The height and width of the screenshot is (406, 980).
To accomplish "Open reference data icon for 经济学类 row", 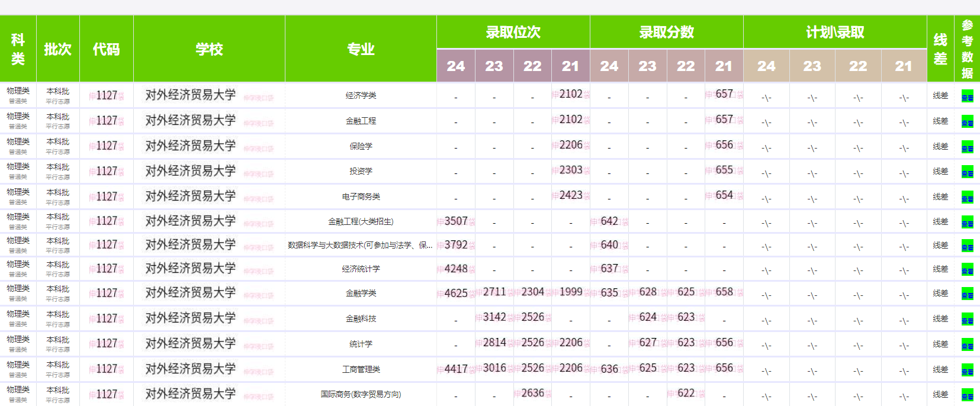I will click(967, 96).
